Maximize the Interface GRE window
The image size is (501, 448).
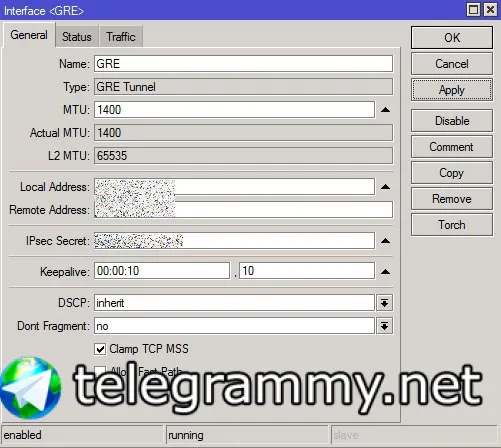click(473, 10)
